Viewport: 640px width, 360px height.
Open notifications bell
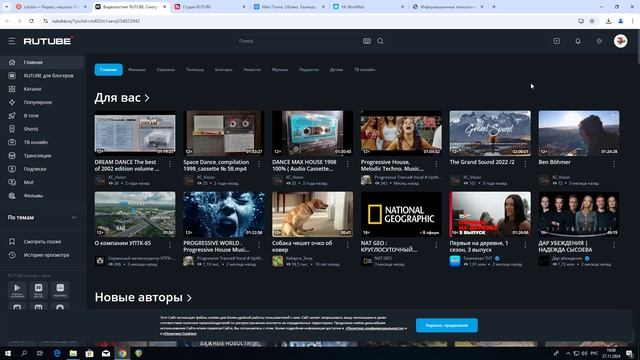point(578,41)
